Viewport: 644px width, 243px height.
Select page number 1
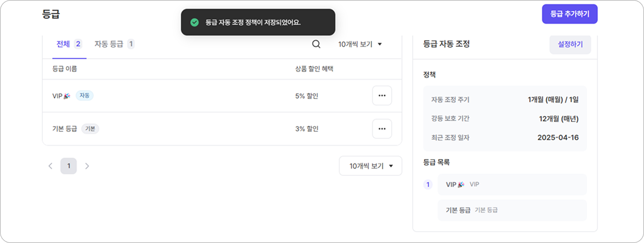tap(69, 166)
